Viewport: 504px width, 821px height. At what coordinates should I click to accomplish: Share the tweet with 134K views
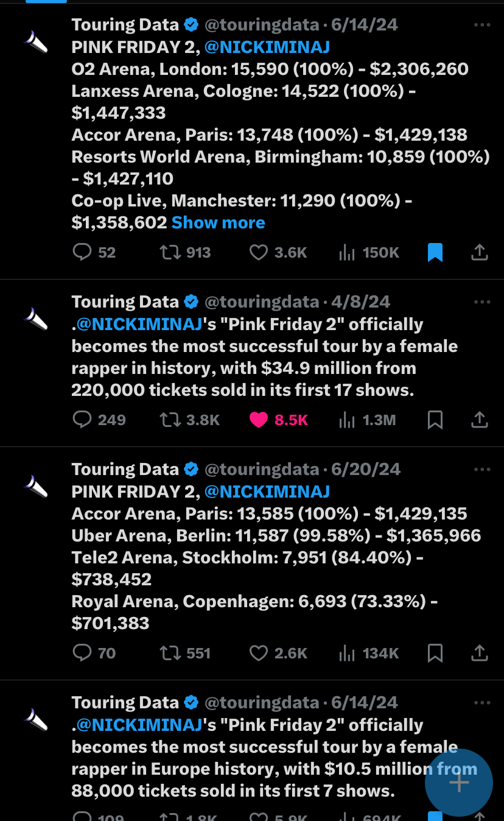click(x=480, y=654)
